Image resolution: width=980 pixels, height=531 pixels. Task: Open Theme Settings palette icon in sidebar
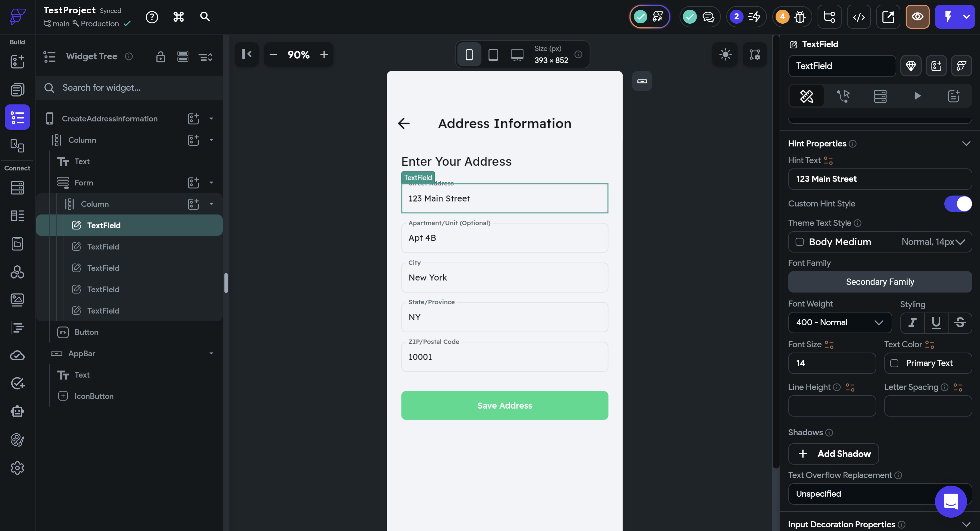[x=17, y=440]
